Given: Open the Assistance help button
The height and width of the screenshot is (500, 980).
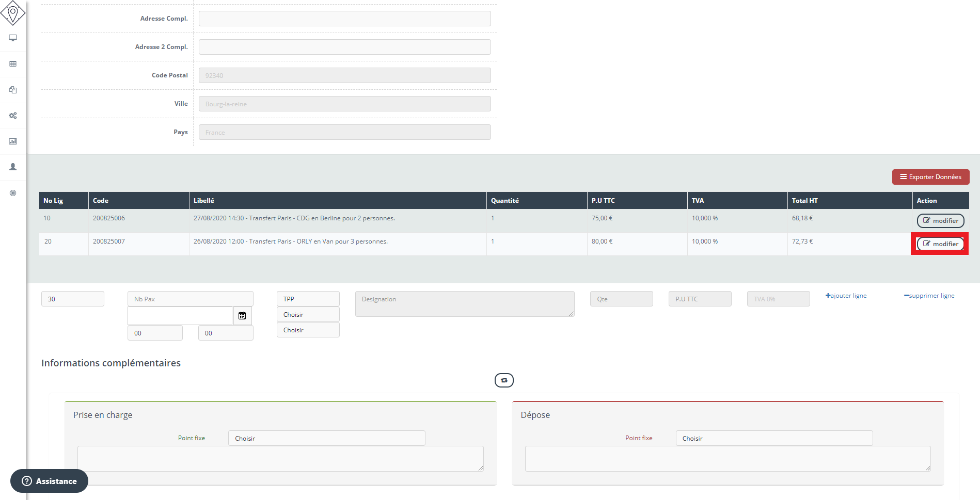Looking at the screenshot, I should pyautogui.click(x=50, y=481).
